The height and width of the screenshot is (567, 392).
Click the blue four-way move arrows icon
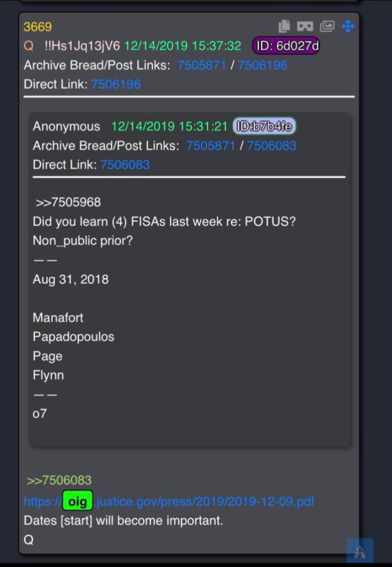pos(348,26)
